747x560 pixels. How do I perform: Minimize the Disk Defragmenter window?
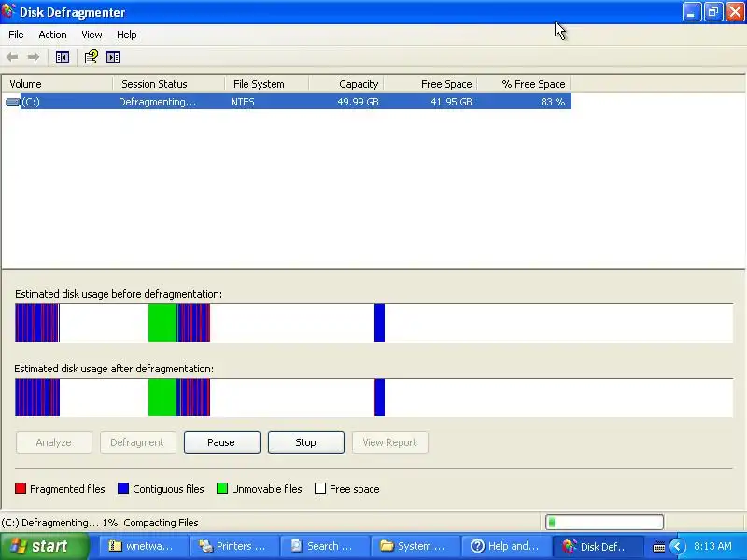692,12
